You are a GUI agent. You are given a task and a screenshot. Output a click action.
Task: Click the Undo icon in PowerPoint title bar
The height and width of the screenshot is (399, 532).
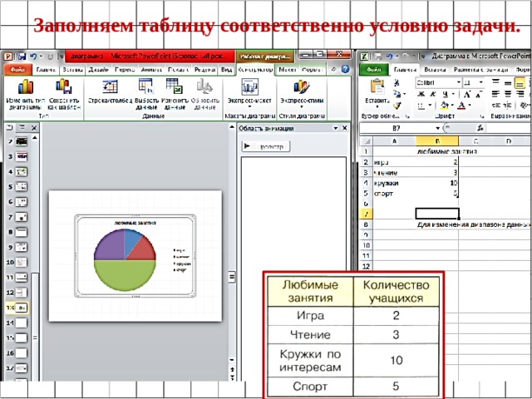pos(33,57)
